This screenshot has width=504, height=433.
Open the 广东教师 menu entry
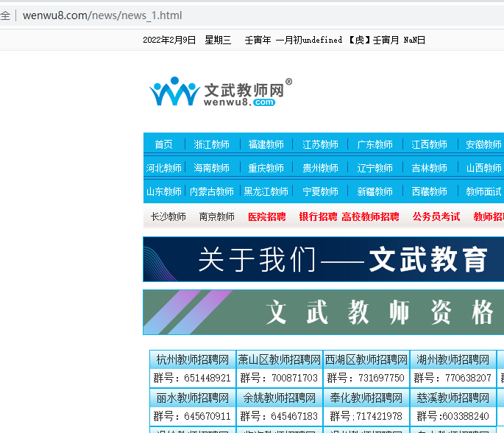click(375, 144)
